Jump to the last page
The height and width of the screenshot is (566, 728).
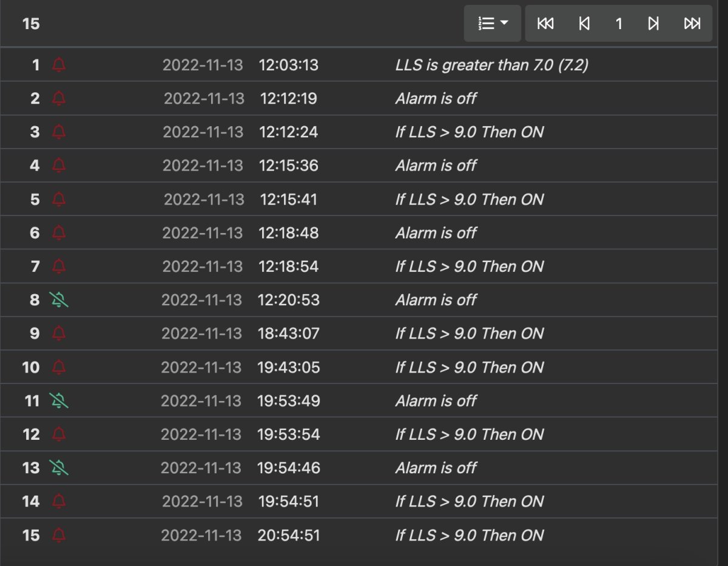coord(692,24)
